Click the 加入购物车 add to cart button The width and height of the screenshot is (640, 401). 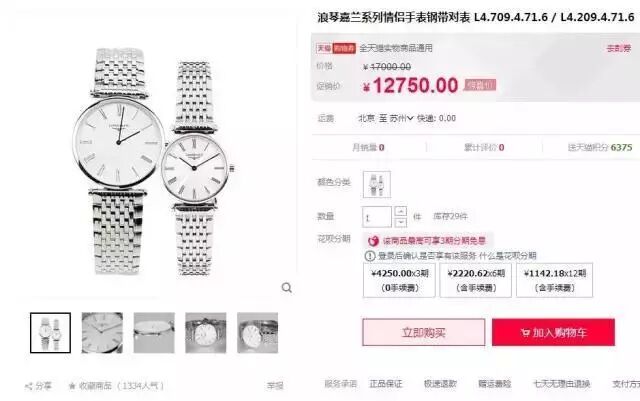(x=553, y=332)
